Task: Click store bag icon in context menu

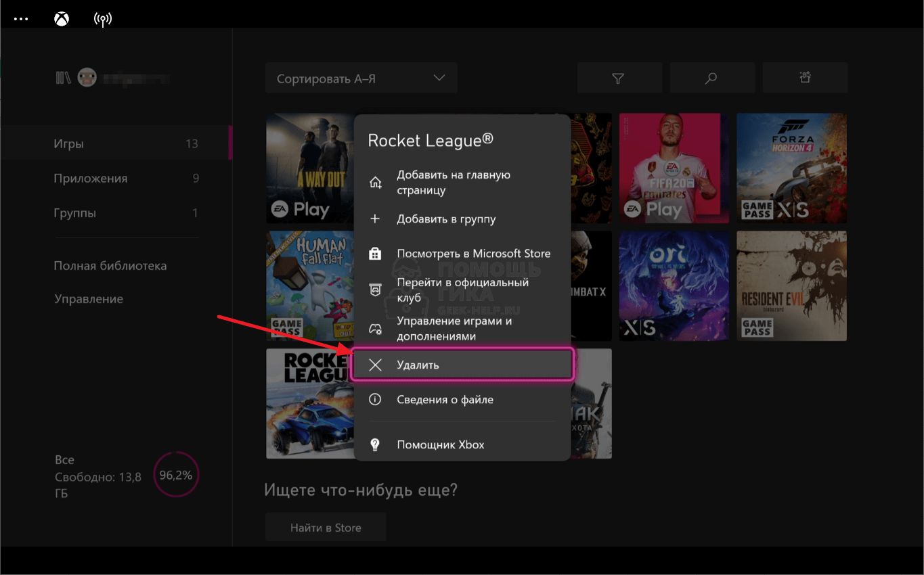Action: (x=375, y=254)
